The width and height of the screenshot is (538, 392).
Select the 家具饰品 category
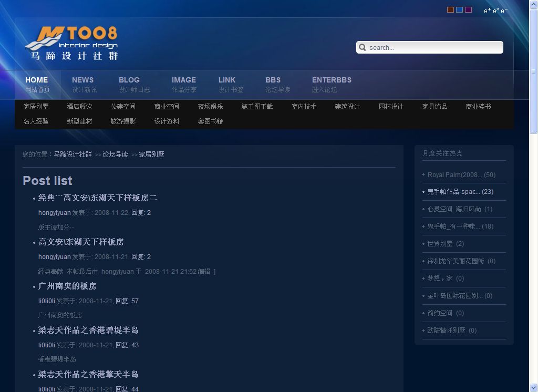[434, 107]
